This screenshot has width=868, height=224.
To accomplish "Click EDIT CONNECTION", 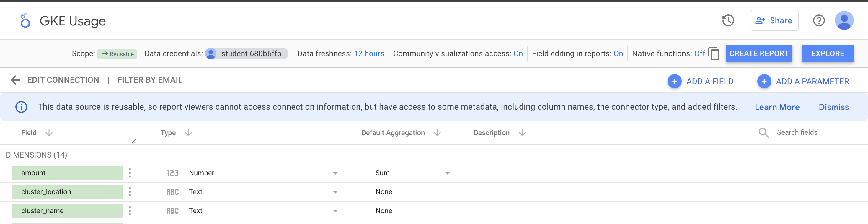I will coord(63,80).
